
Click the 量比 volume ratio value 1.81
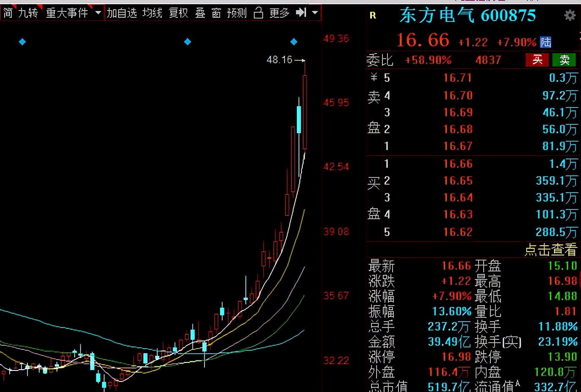565,311
